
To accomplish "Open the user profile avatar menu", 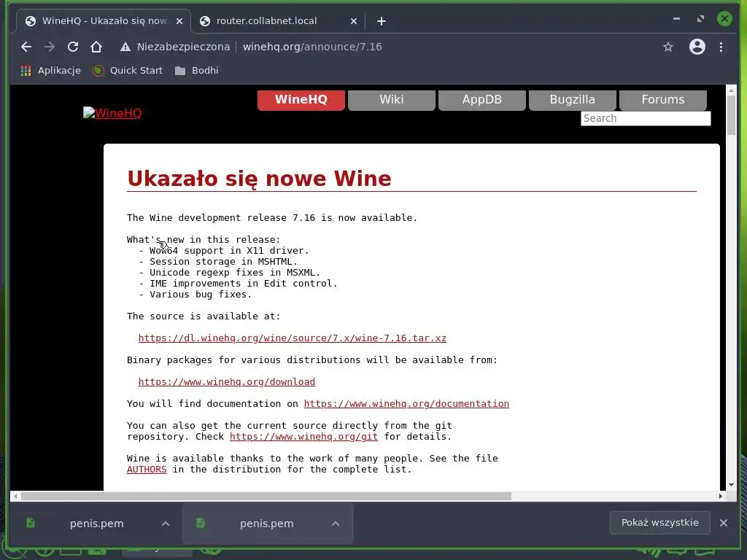I will click(697, 47).
